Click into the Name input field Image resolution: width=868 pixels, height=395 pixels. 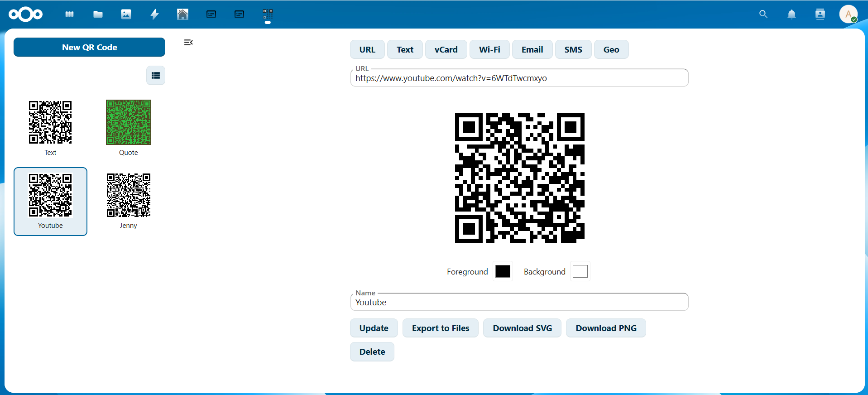[x=519, y=302]
